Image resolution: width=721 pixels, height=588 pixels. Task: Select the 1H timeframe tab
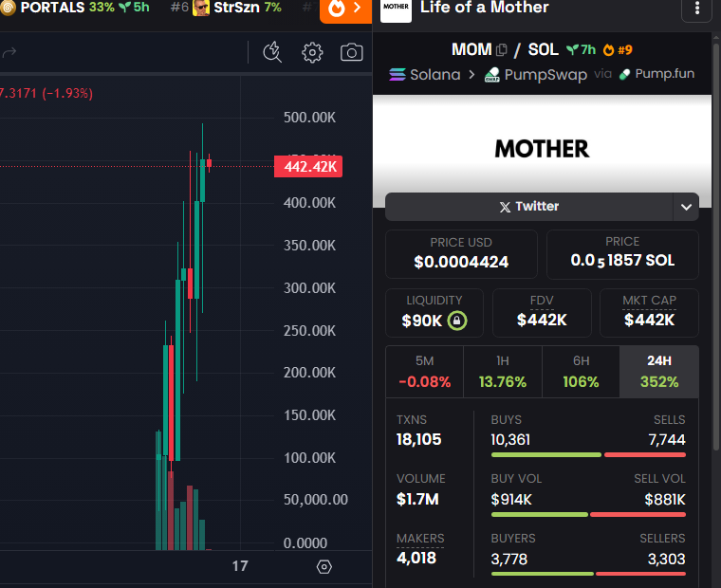pyautogui.click(x=503, y=372)
